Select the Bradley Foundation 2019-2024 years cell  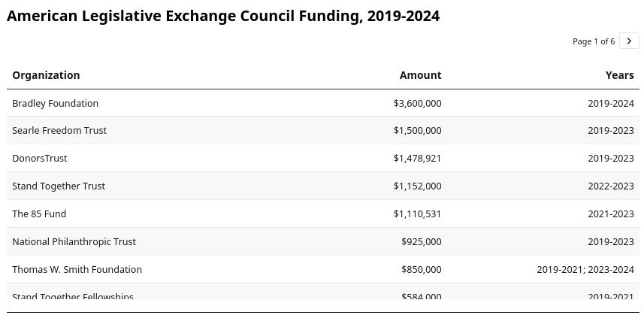click(611, 103)
